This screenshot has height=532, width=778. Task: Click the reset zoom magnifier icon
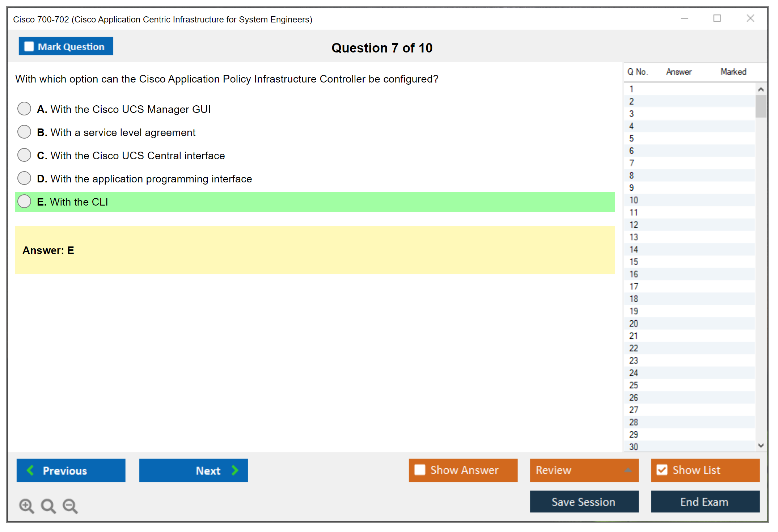pyautogui.click(x=48, y=506)
